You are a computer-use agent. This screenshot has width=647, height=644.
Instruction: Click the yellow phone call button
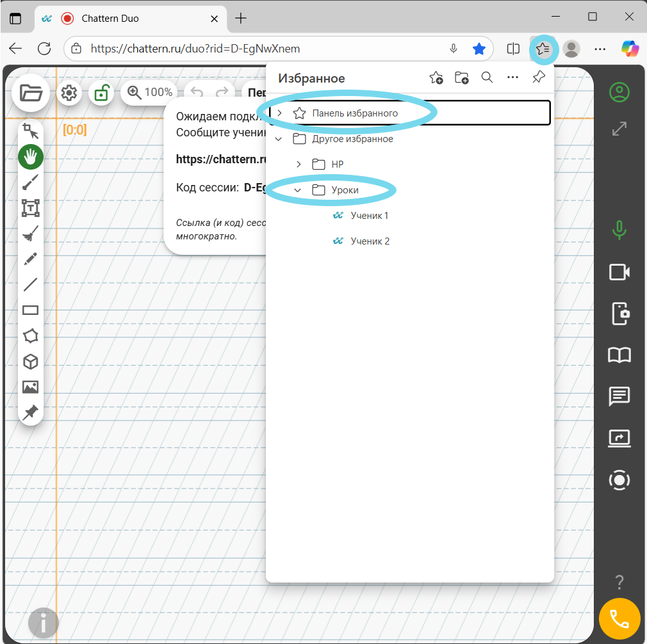619,619
